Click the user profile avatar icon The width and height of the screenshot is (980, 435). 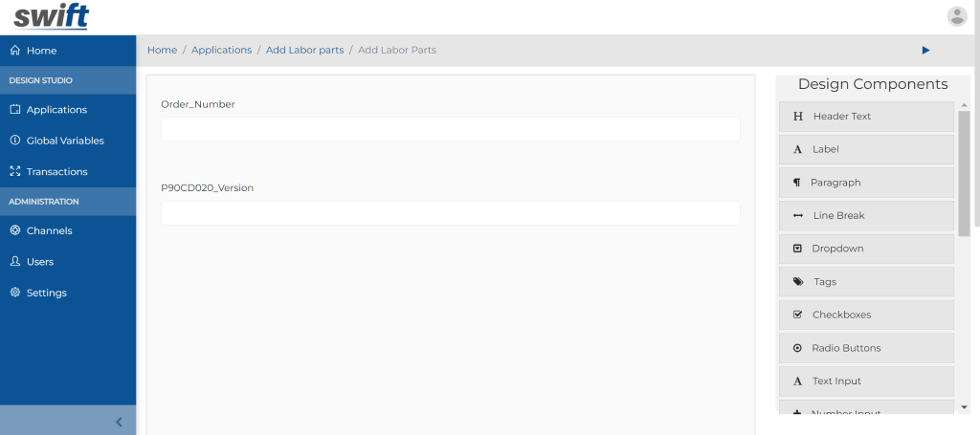tap(957, 16)
